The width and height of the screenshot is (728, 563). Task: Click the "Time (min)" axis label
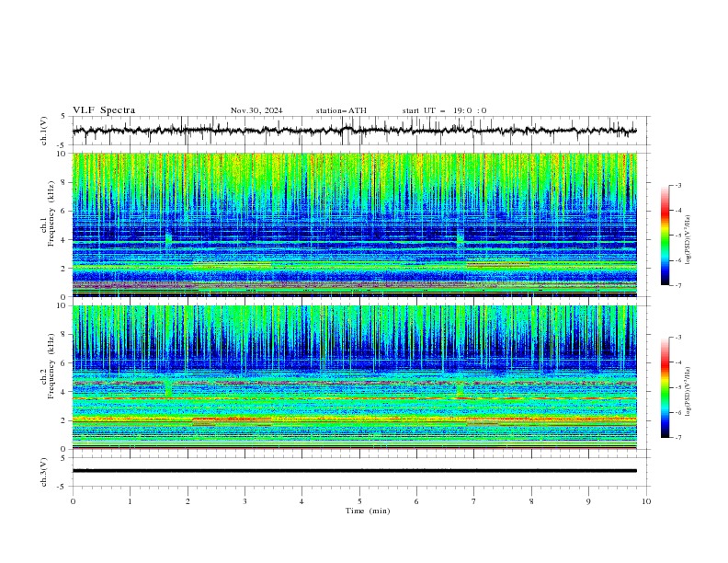pyautogui.click(x=368, y=511)
